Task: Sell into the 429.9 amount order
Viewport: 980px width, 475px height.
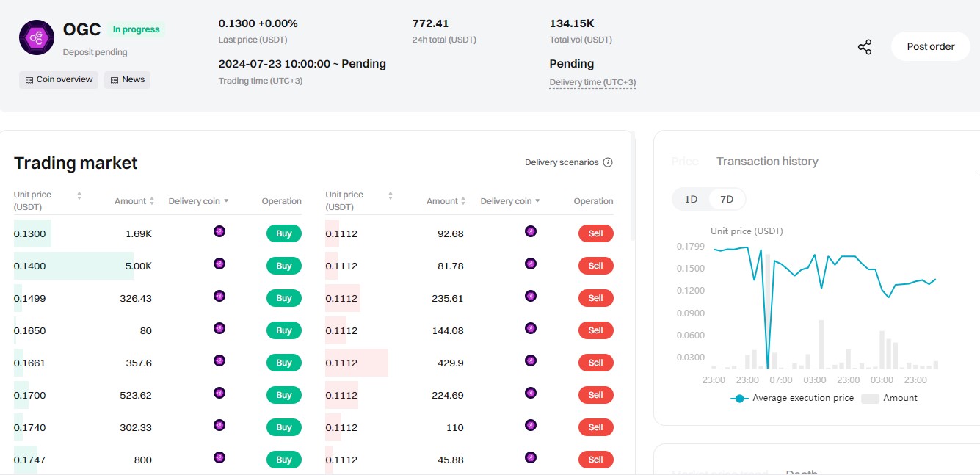Action: (595, 363)
